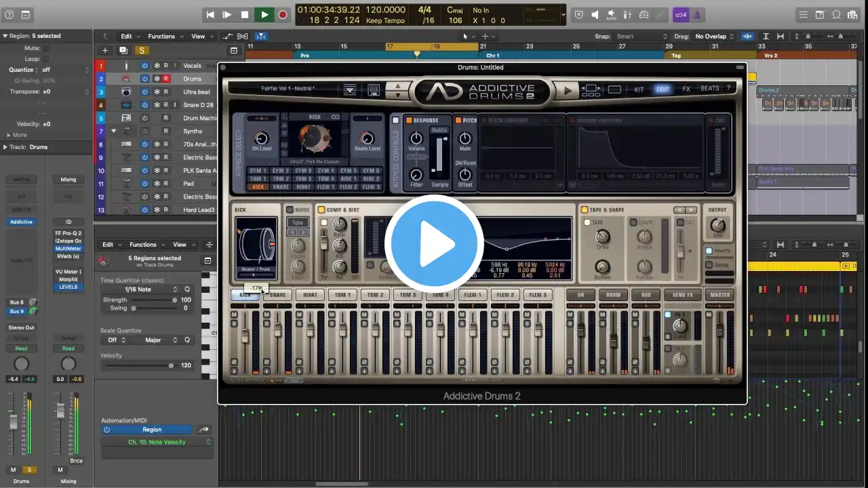The height and width of the screenshot is (488, 868).
Task: Open the Drag No Overlap dropdown
Action: click(x=713, y=37)
